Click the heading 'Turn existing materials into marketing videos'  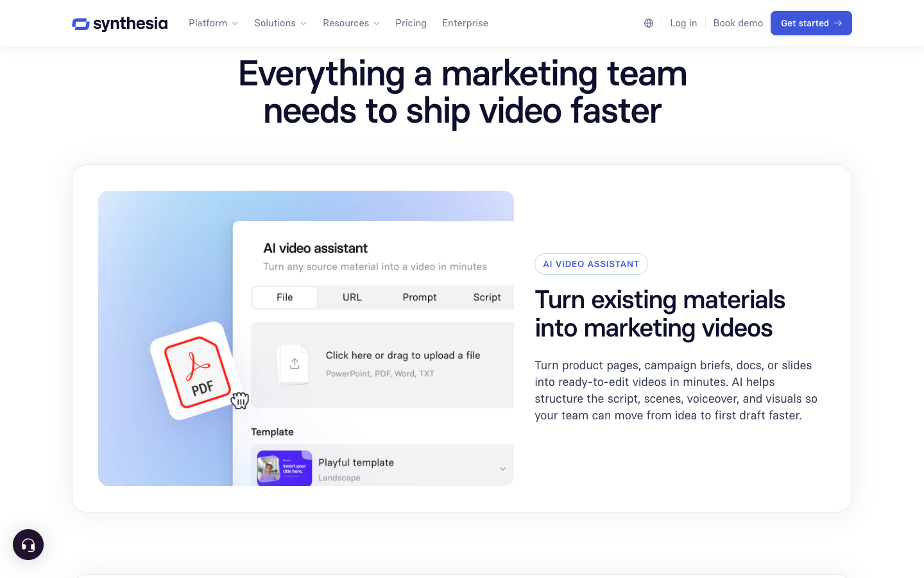[660, 314]
